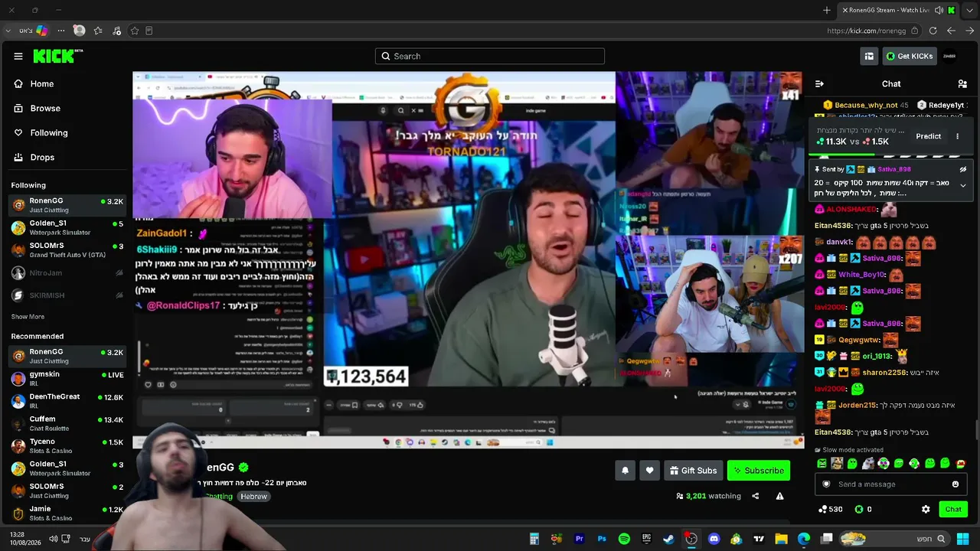Report the stream with warning triangle icon
The height and width of the screenshot is (551, 980).
point(779,496)
